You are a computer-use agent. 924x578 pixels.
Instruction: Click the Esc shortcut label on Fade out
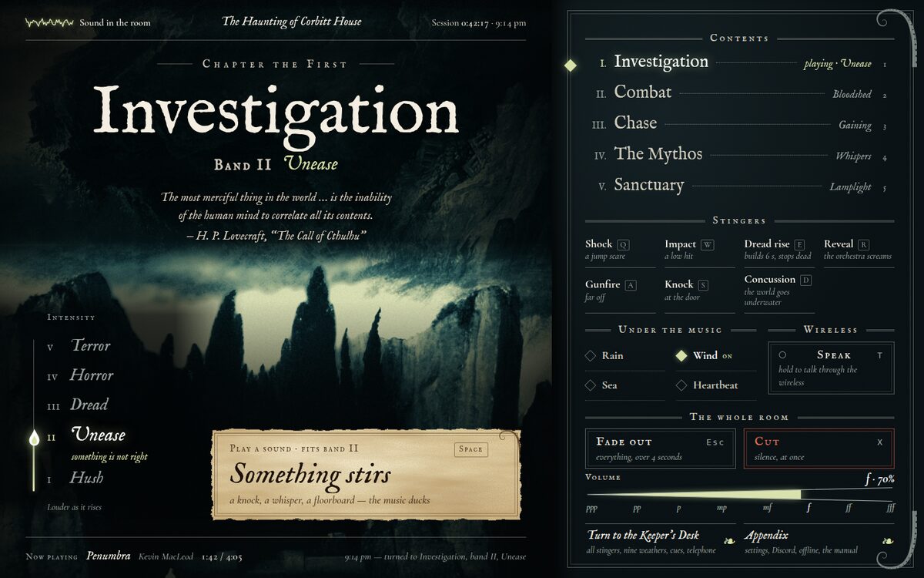[715, 442]
